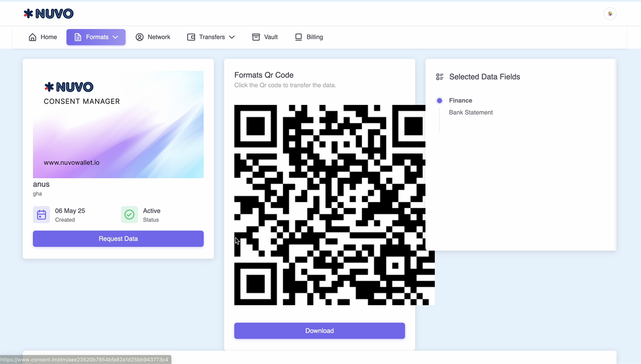Image resolution: width=641 pixels, height=364 pixels.
Task: Click the Transfers wallet icon
Action: (x=191, y=37)
